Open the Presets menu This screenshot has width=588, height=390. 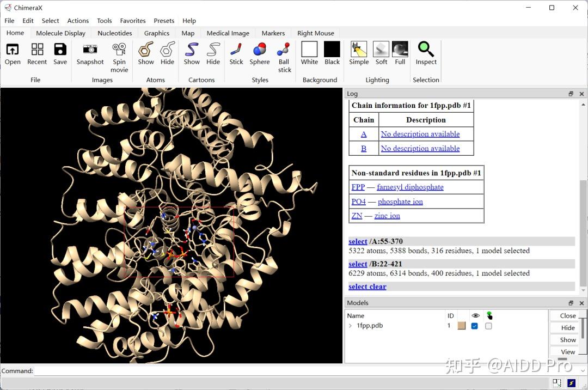[x=164, y=21]
